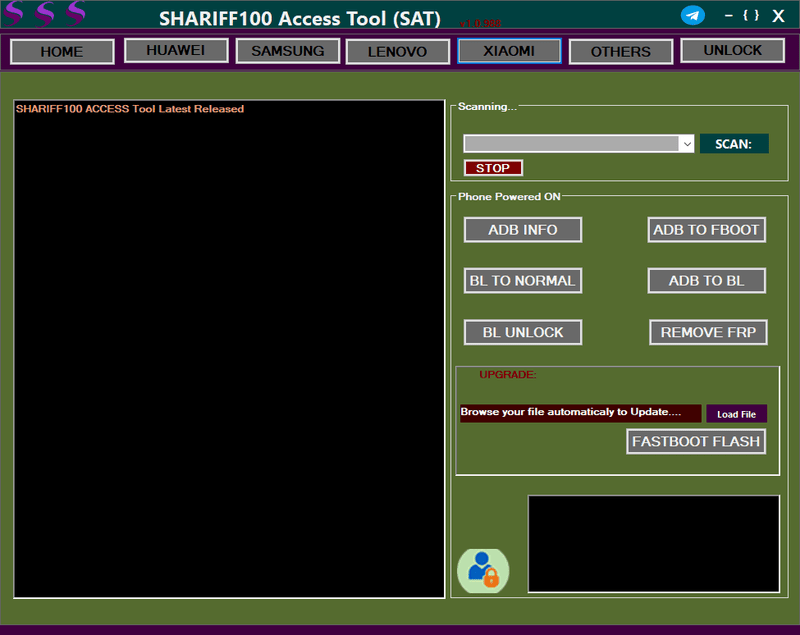Viewport: 800px width, 635px height.
Task: Run ADB INFO to read device information
Action: point(522,229)
